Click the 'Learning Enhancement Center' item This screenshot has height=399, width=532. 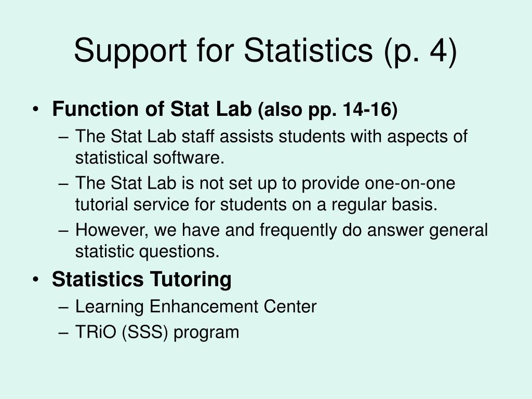(196, 307)
